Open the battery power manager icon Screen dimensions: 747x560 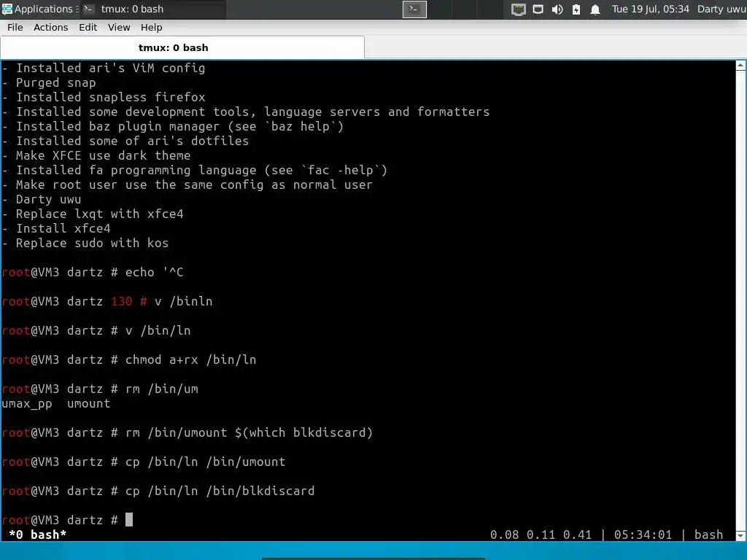pos(576,9)
